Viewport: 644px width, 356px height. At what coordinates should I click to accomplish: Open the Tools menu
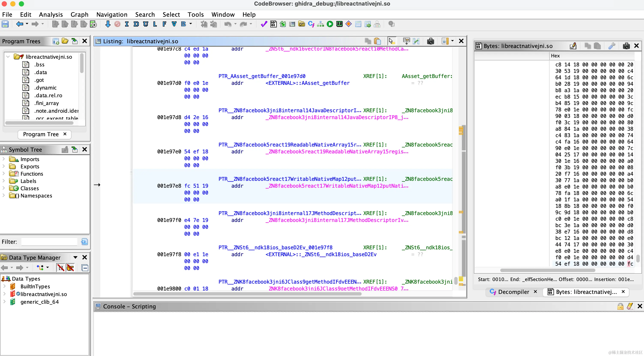point(196,15)
